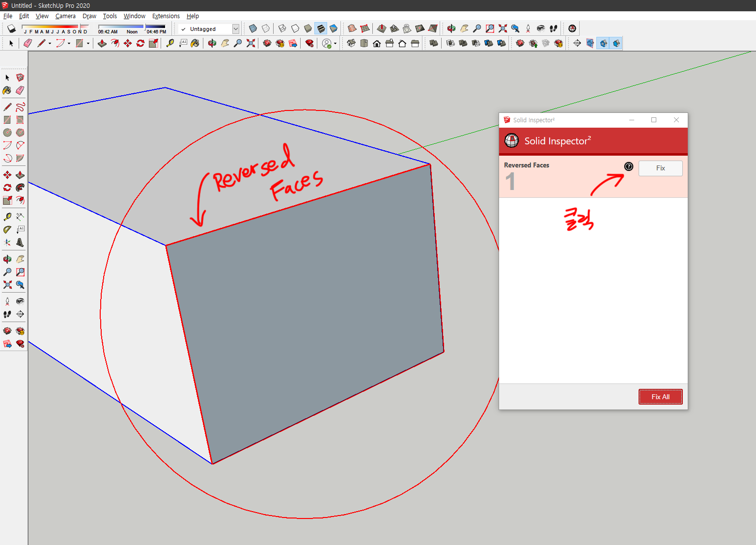756x545 pixels.
Task: Select the Push/Pull tool in top toolbar
Action: tap(102, 43)
